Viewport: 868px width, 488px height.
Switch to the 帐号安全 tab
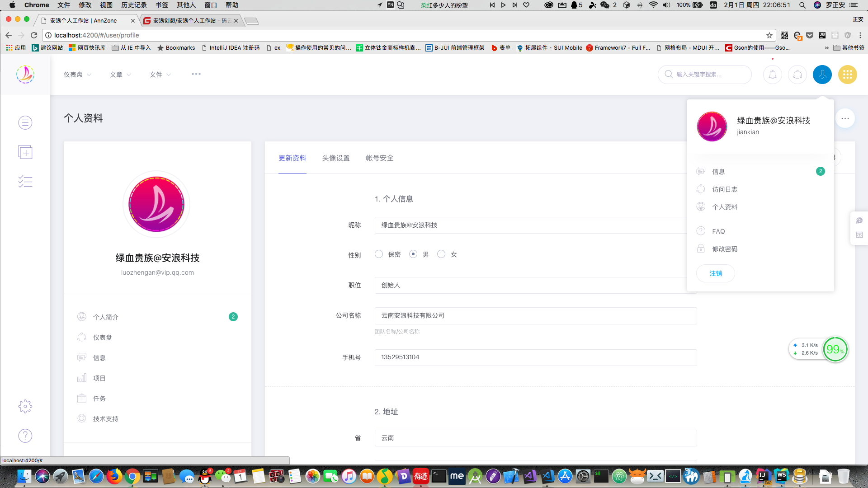pyautogui.click(x=379, y=158)
